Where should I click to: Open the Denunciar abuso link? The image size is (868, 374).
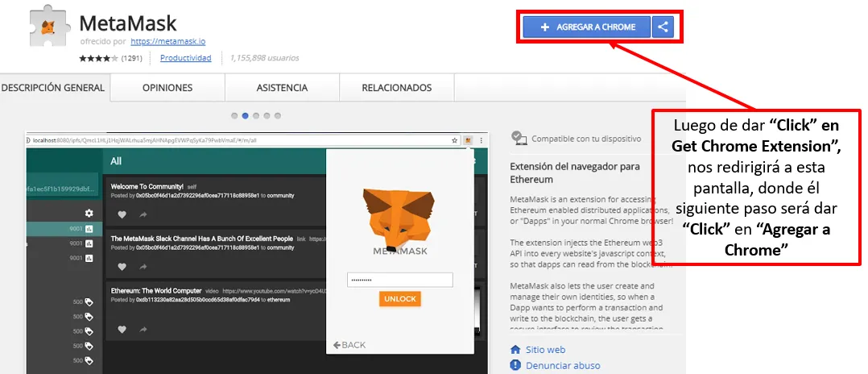click(x=562, y=366)
